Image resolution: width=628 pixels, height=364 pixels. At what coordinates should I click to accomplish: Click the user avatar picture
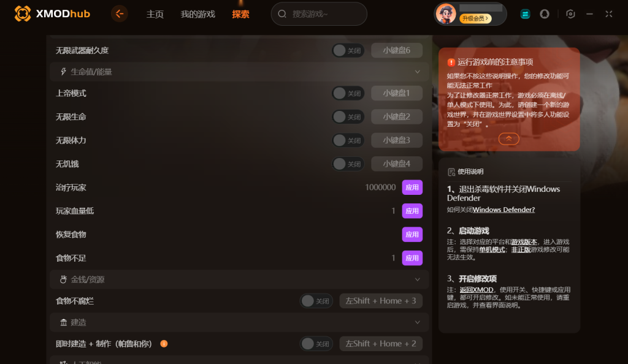coord(446,14)
